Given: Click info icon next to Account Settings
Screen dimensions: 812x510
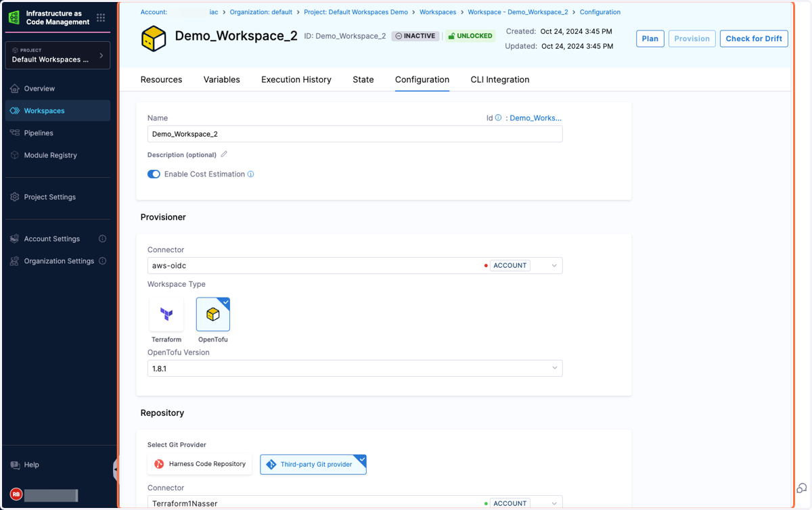Looking at the screenshot, I should tap(103, 239).
